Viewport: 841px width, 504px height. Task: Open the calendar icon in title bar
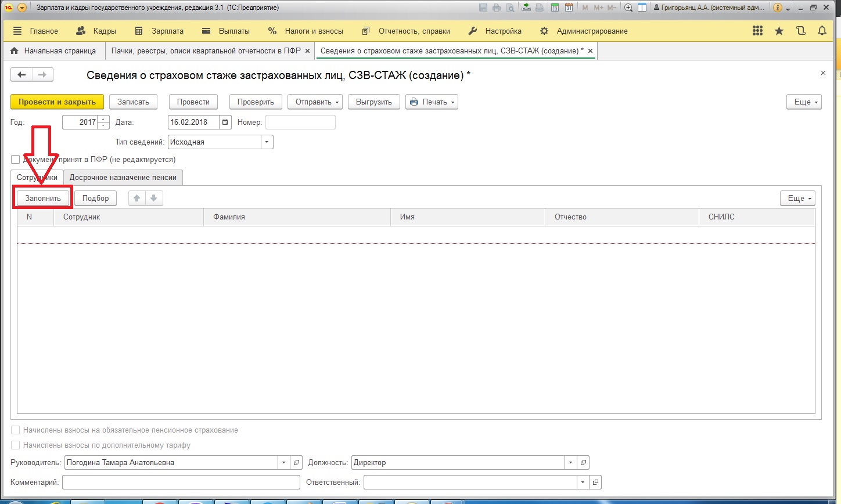click(569, 8)
